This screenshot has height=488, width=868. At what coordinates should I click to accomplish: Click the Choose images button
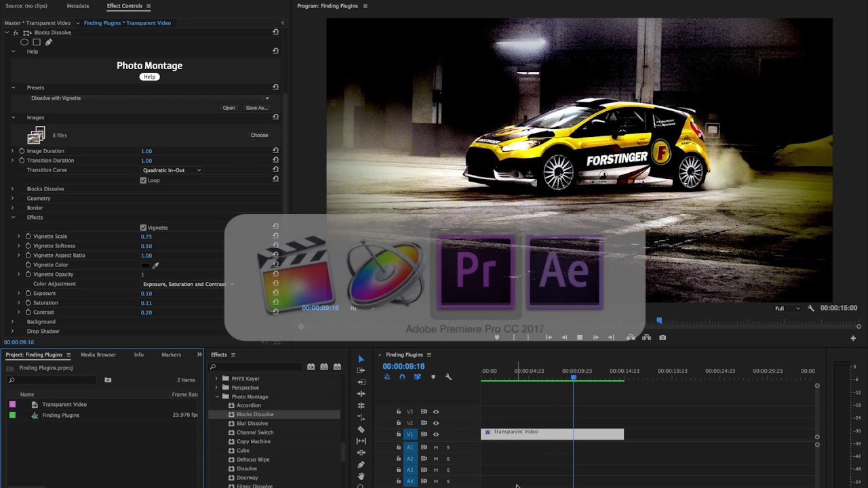tap(259, 135)
